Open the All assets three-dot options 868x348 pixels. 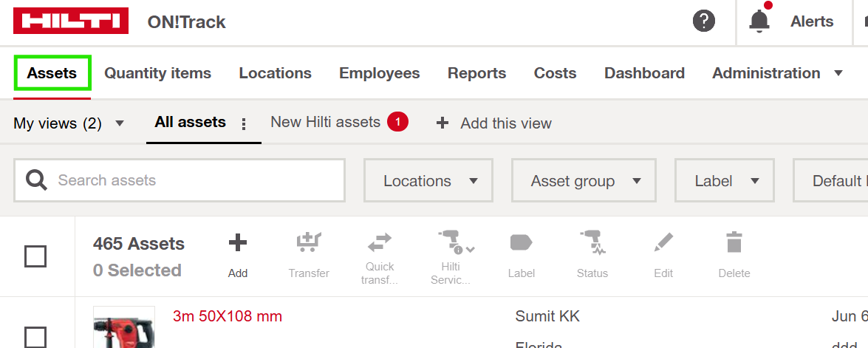[x=244, y=124]
